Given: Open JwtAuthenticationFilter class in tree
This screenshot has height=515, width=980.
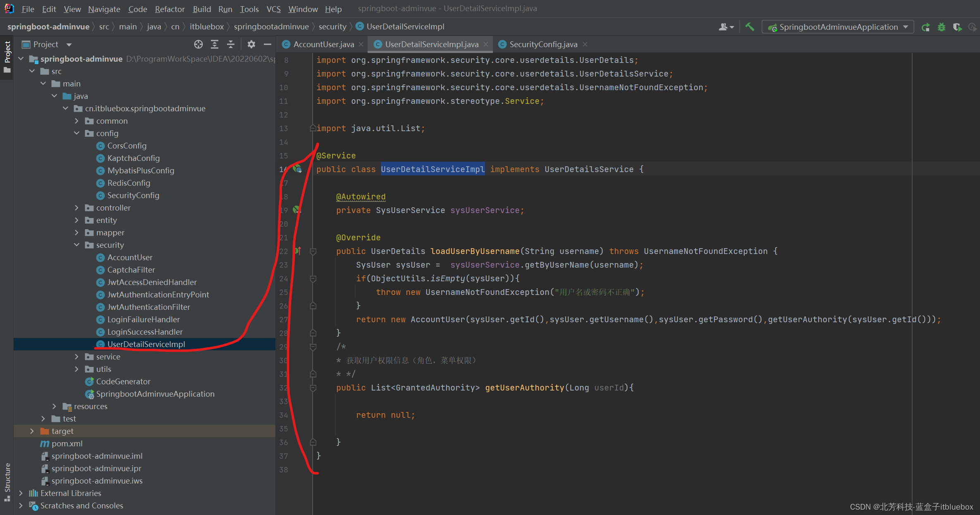Looking at the screenshot, I should tap(148, 307).
